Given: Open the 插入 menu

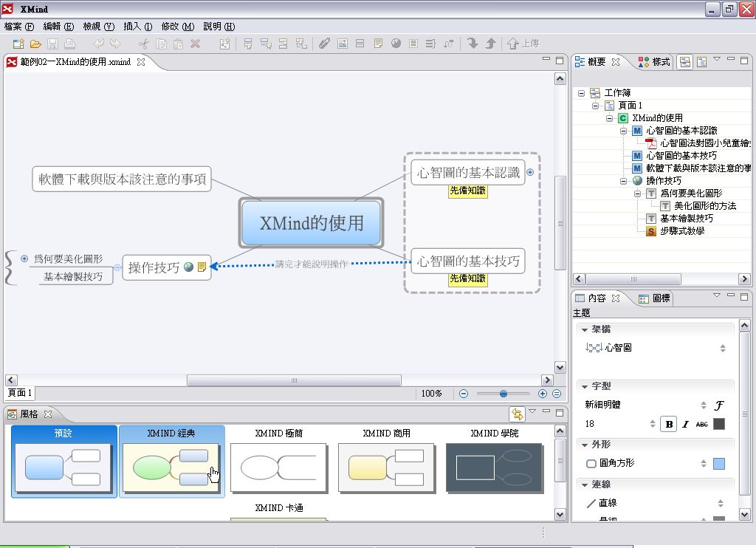Looking at the screenshot, I should tap(138, 27).
